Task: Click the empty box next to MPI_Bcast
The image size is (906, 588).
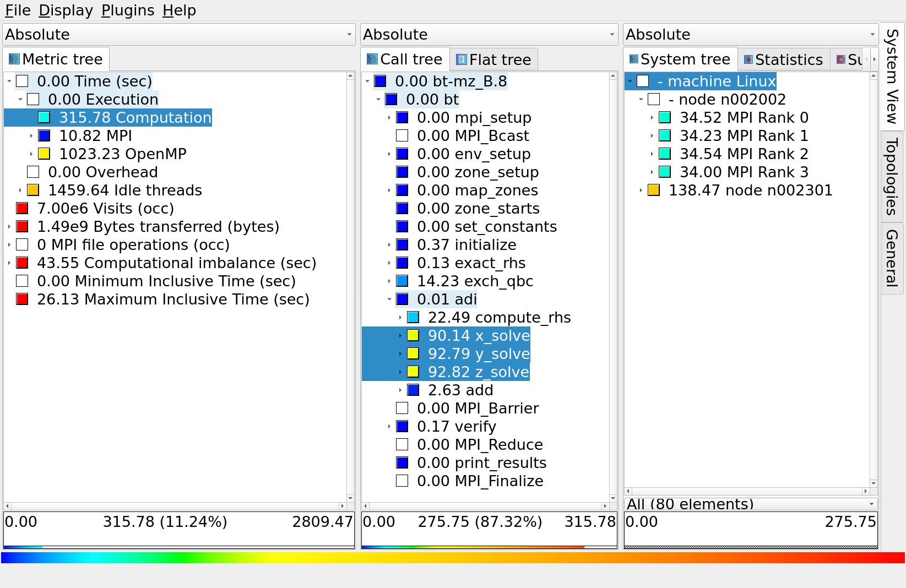Action: tap(402, 135)
